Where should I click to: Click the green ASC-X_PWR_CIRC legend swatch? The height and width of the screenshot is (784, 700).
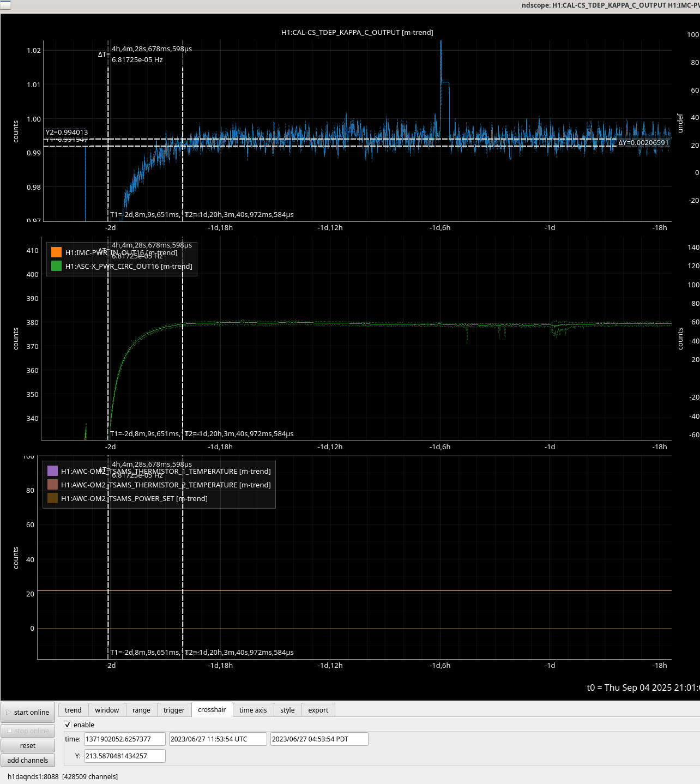tap(56, 266)
